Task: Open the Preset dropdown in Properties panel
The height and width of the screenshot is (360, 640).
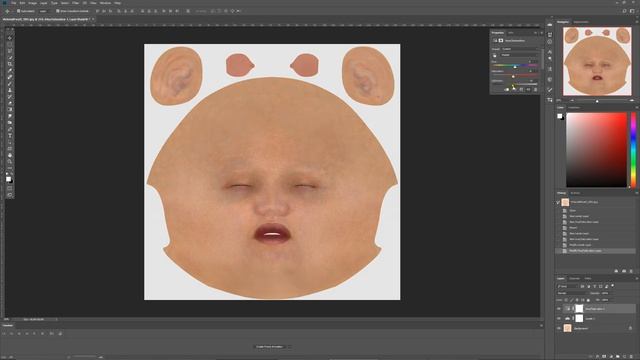Action: [x=520, y=49]
